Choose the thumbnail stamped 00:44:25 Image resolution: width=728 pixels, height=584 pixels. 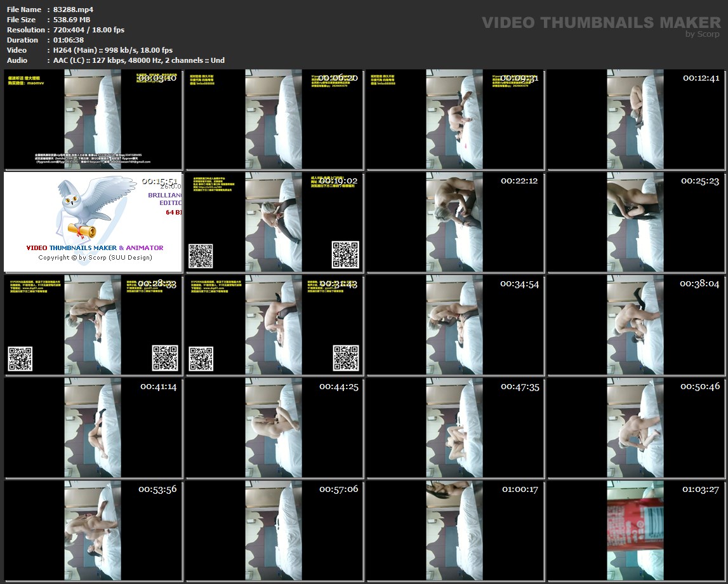click(x=274, y=428)
